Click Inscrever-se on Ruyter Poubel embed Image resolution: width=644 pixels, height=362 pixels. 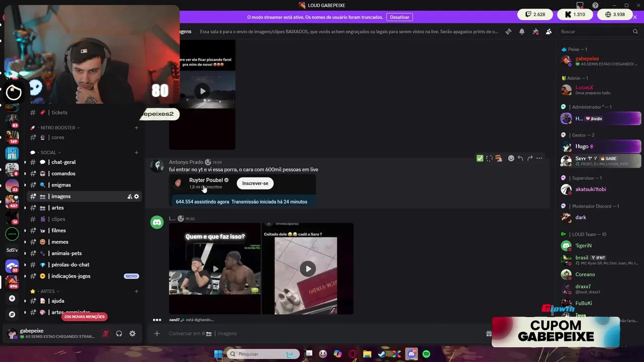tap(255, 184)
